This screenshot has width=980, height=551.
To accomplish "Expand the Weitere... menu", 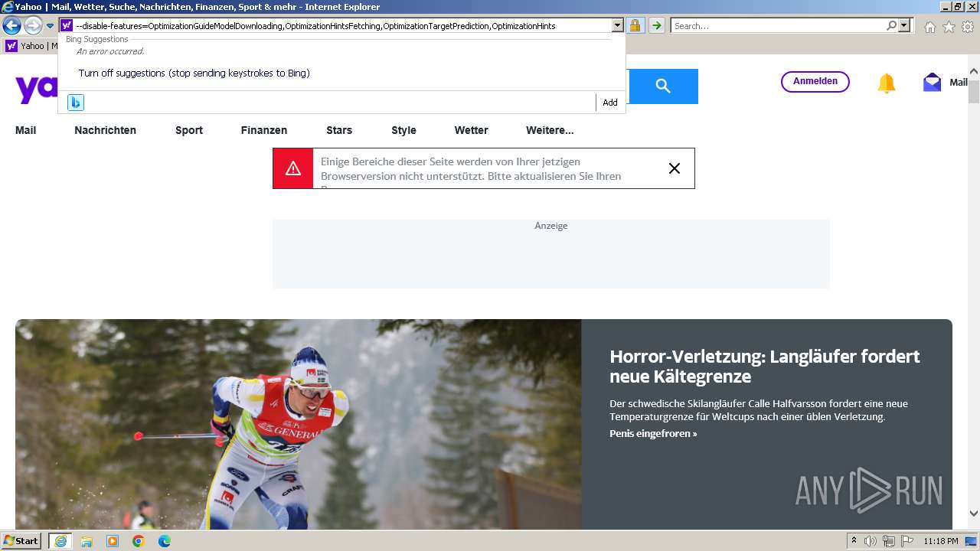I will point(550,130).
